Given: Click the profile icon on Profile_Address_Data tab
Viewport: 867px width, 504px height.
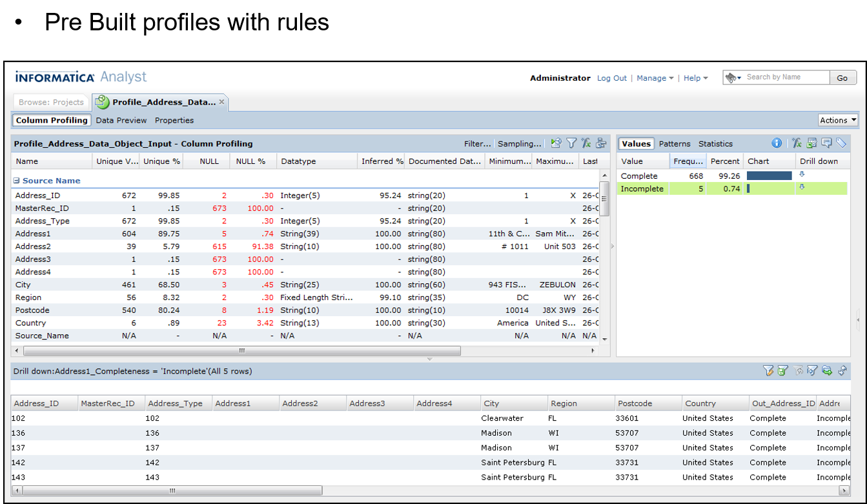Looking at the screenshot, I should pos(103,102).
